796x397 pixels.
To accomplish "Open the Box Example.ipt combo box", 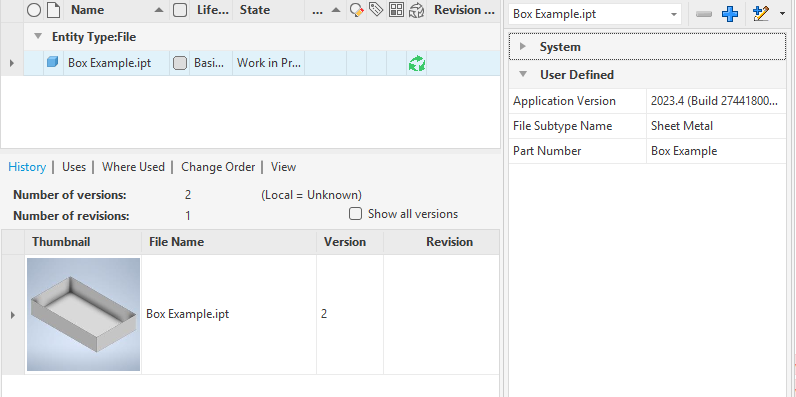I will tap(595, 14).
